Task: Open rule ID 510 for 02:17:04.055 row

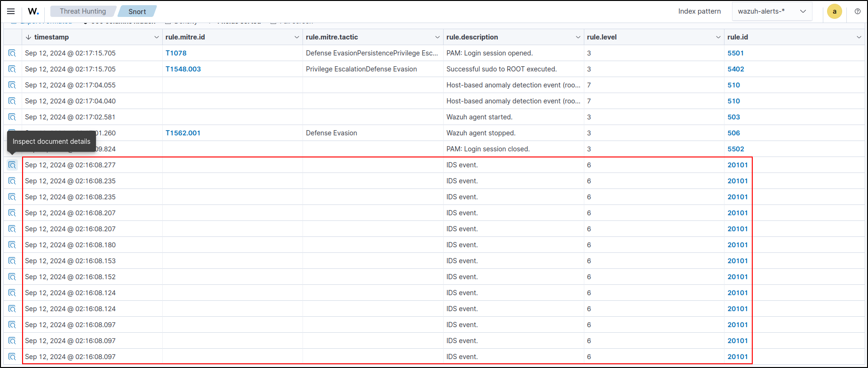Action: pyautogui.click(x=734, y=85)
